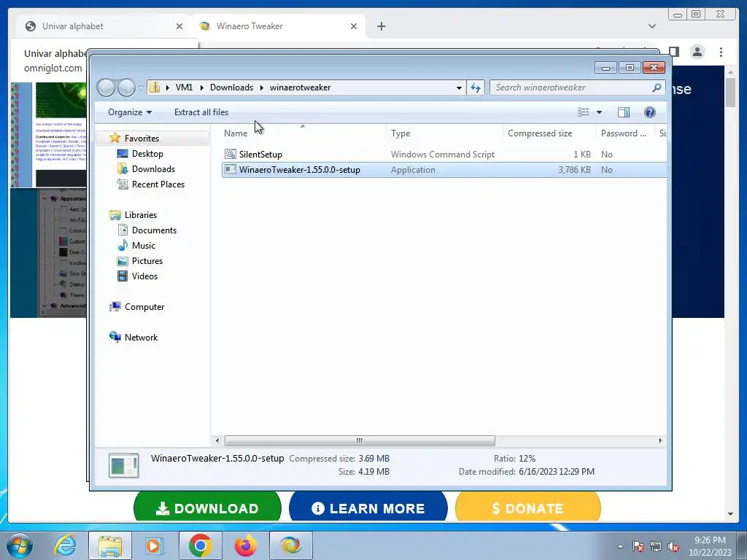747x560 pixels.
Task: Close the Univar alphabet tab
Action: point(179,26)
